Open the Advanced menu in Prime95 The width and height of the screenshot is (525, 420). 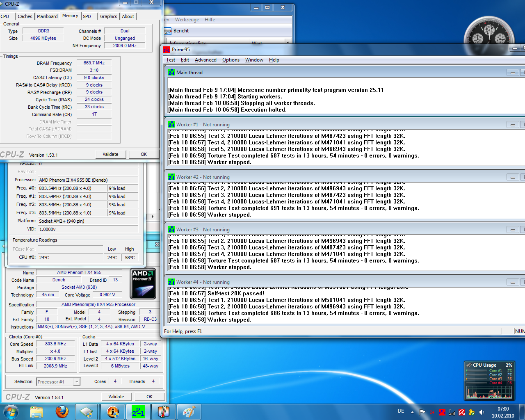click(205, 60)
